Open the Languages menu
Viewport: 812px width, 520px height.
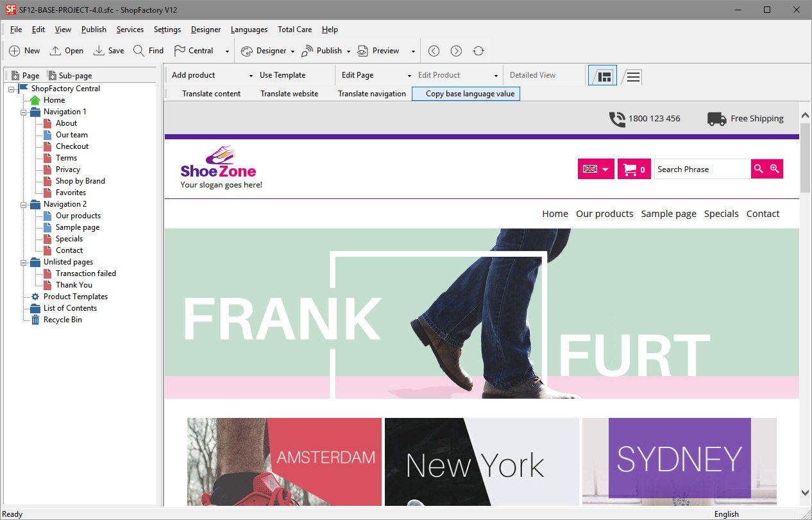[x=249, y=30]
